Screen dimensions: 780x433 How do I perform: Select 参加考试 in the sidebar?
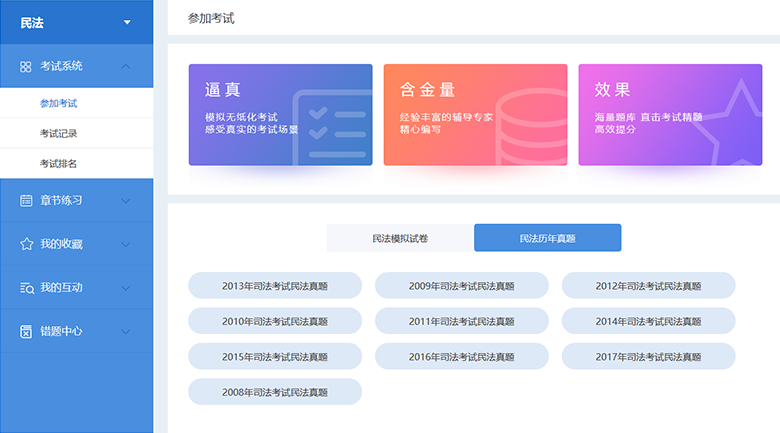(58, 103)
